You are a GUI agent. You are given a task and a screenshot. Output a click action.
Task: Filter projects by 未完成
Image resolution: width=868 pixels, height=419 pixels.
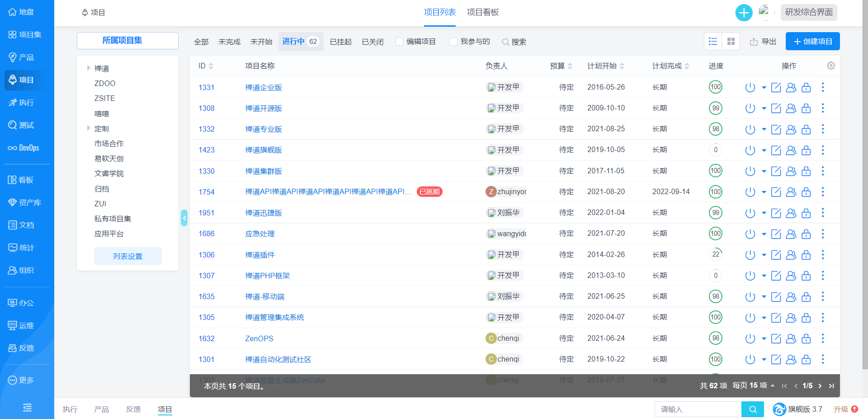pos(229,42)
